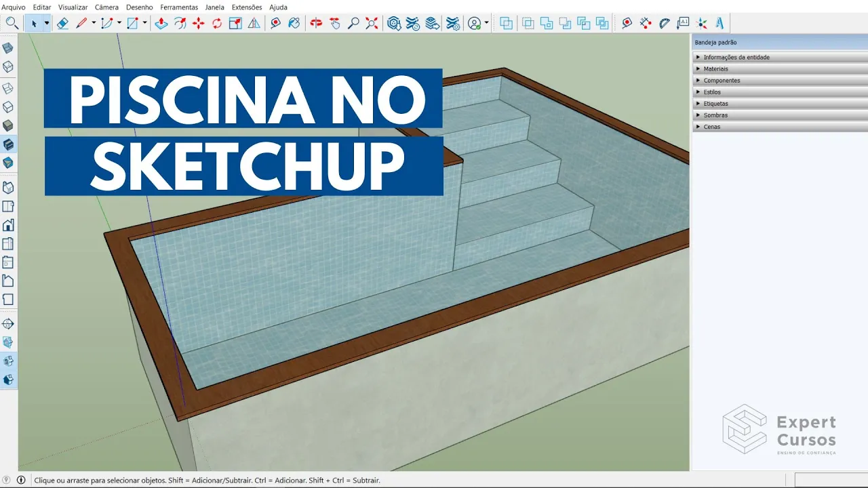
Task: Click the Zoom Extents icon
Action: click(x=372, y=23)
